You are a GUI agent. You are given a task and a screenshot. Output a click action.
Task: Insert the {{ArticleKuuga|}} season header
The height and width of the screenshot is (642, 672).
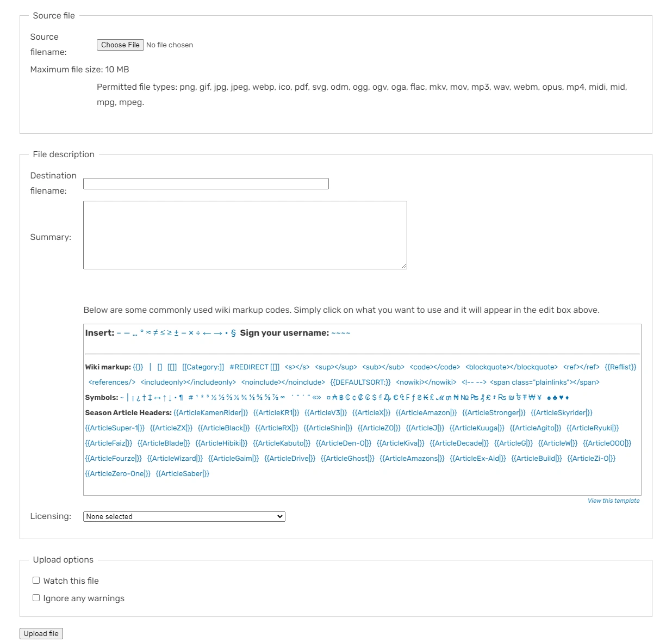coord(477,428)
